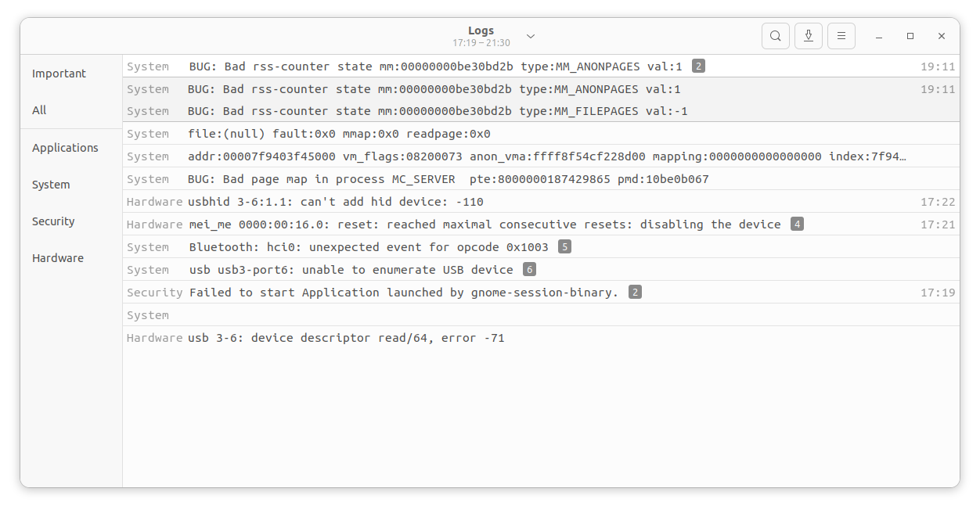Minimize the Logs window
Viewport: 980px width, 510px height.
coord(880,36)
